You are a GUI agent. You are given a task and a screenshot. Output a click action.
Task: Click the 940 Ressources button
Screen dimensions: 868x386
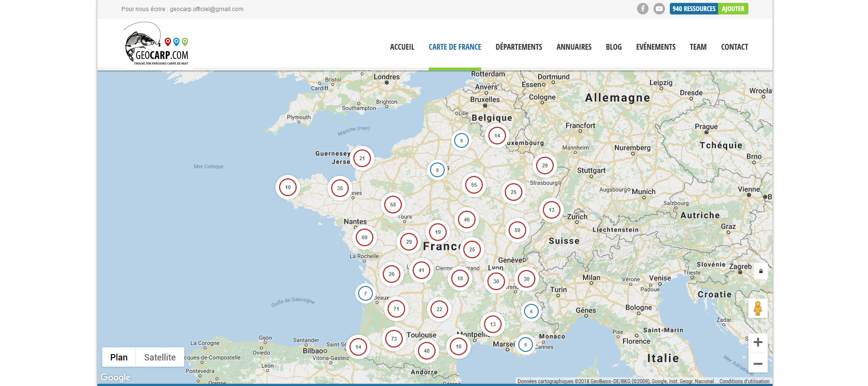coord(694,9)
